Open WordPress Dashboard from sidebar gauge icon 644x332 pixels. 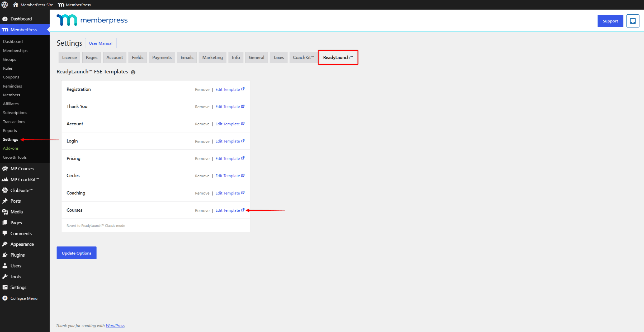[x=5, y=19]
